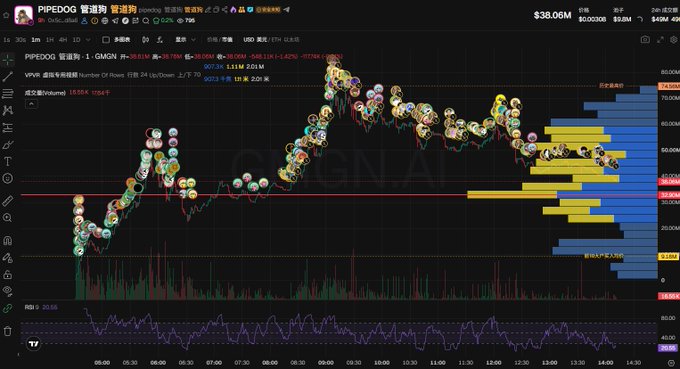Click the PIPEDOG · 1 · GMGN symbol legend

(x=71, y=56)
